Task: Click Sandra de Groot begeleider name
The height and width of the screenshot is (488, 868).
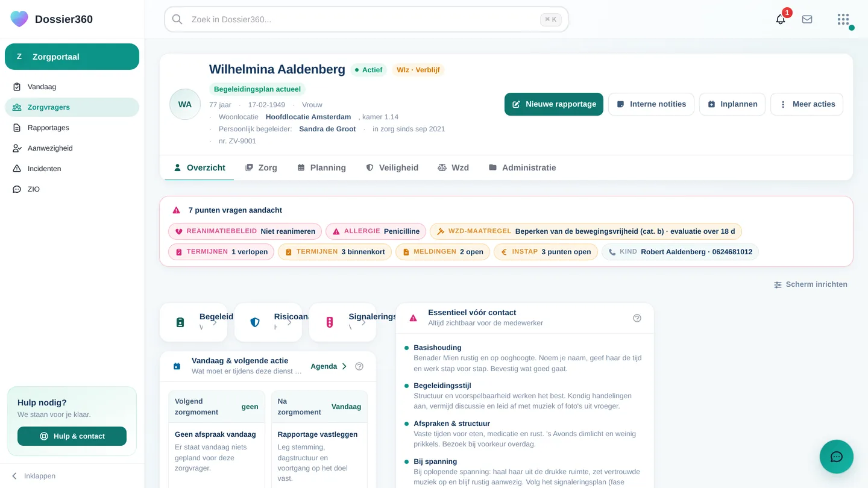Action: tap(327, 129)
